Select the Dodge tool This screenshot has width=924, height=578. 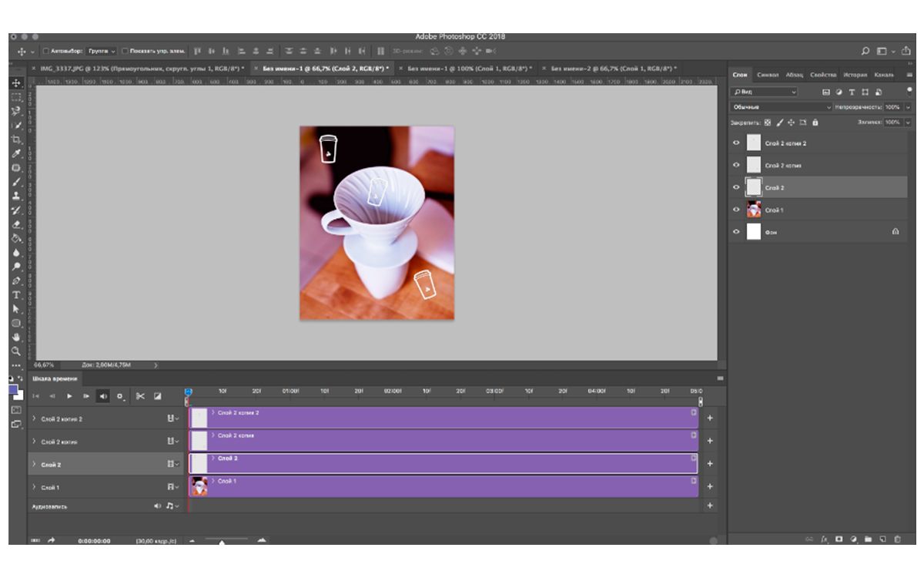point(16,267)
